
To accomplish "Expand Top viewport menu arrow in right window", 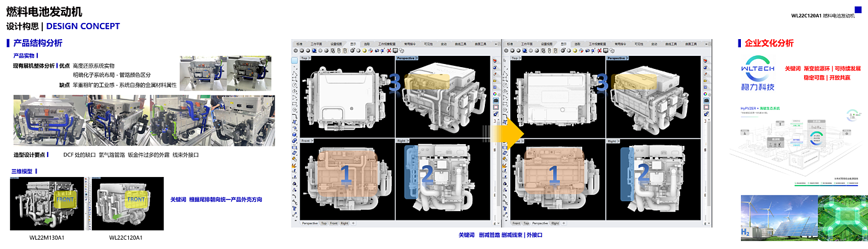I will click(x=520, y=58).
